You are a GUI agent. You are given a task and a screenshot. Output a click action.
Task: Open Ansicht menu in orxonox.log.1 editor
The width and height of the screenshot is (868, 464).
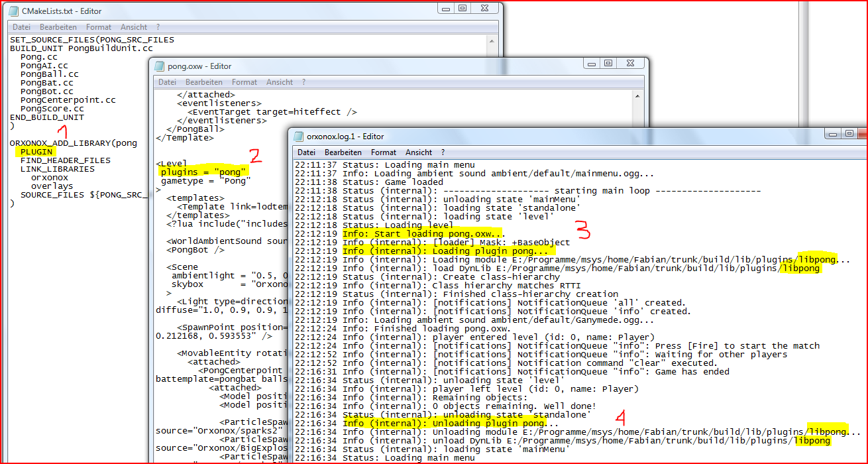click(419, 152)
